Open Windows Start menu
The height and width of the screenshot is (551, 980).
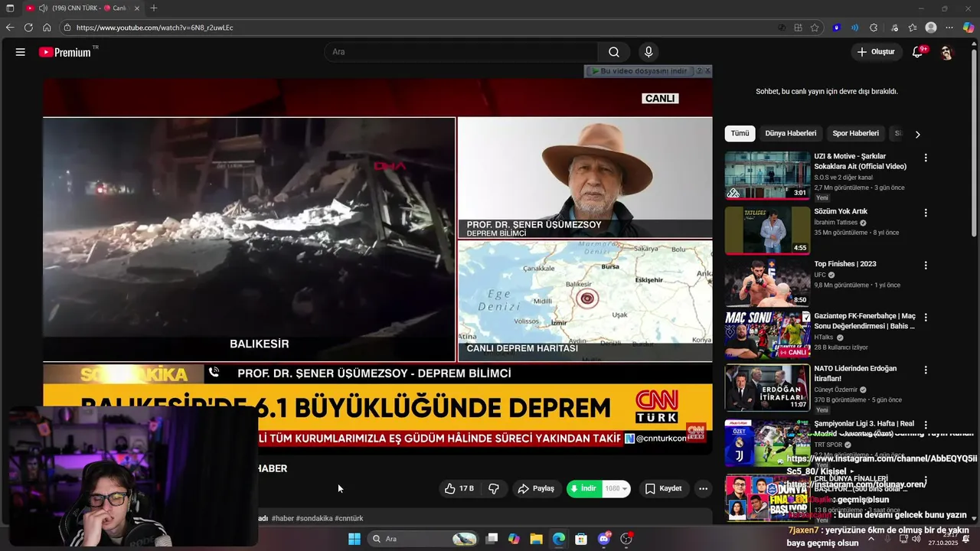[x=354, y=539]
